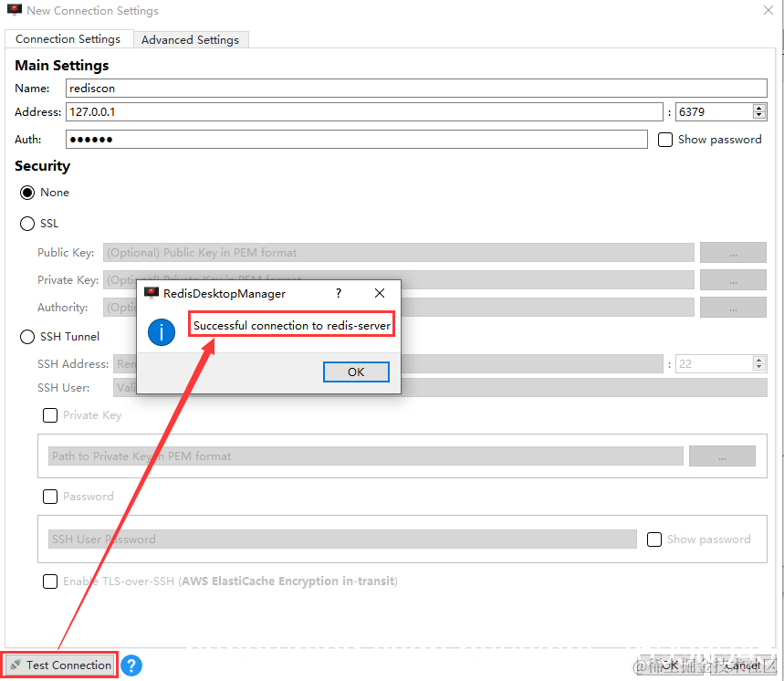
Task: Close the RedisDesktopManager message dialog
Action: pyautogui.click(x=380, y=293)
